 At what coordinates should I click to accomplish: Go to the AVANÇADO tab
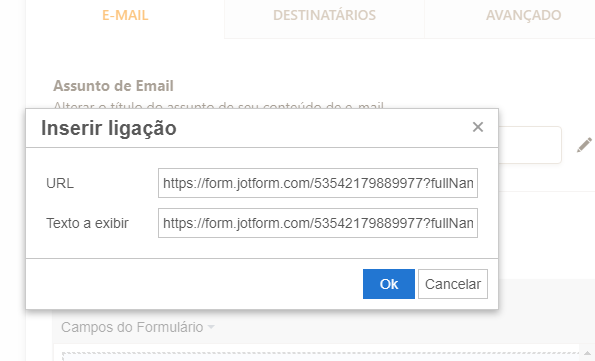(524, 15)
